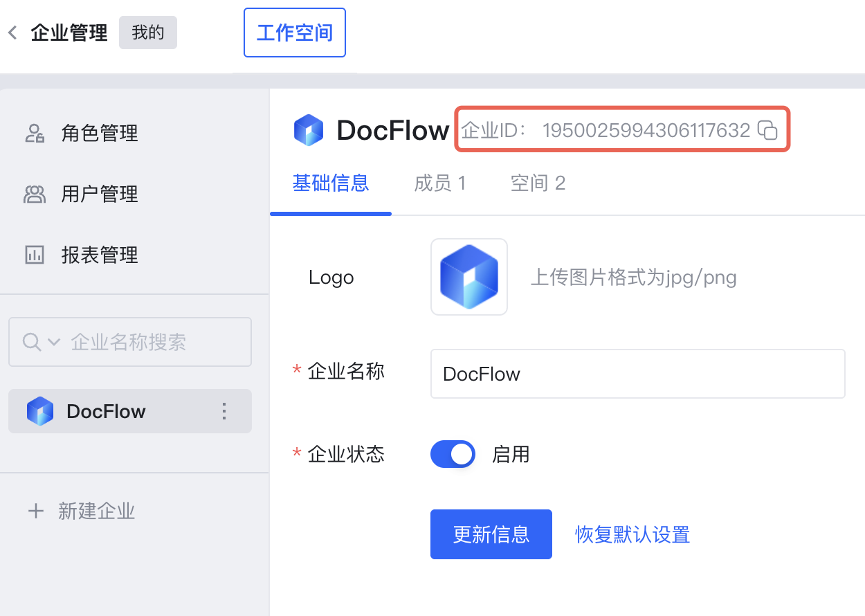Copy the 企业ID with the copy icon
The height and width of the screenshot is (616, 865).
point(767,130)
